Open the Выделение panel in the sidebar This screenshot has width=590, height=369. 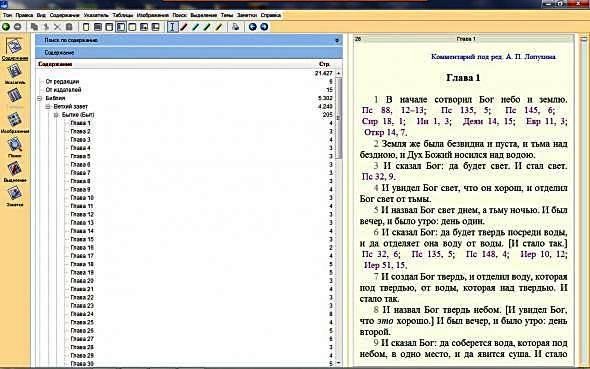(x=15, y=172)
